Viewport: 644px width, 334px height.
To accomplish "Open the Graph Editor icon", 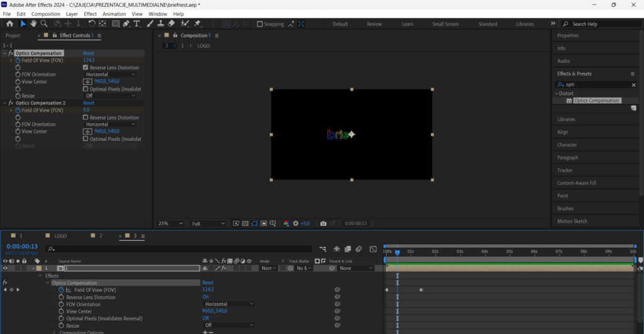I will 373,249.
